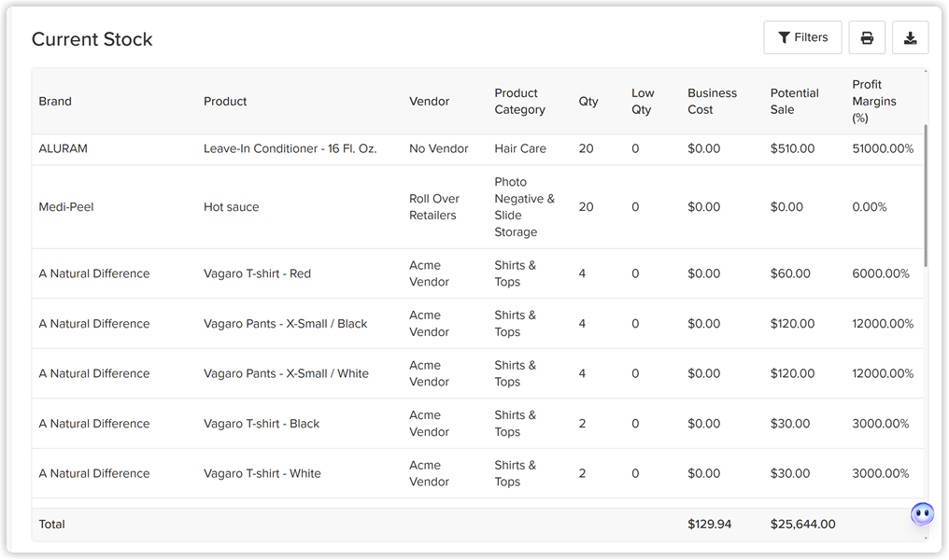Click Vagaro T-shirt - Red product
Viewport: 949px width, 560px height.
257,273
